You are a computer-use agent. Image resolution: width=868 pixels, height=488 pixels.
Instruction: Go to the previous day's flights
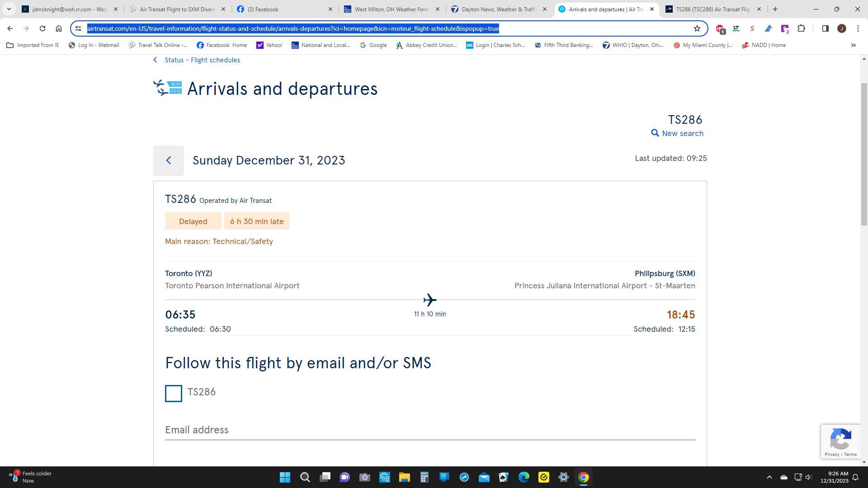coord(169,160)
